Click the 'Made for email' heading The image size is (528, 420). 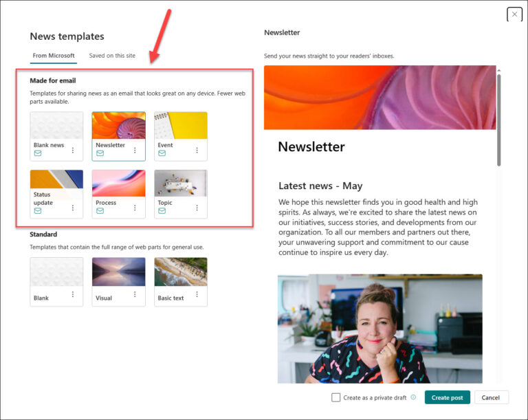[x=52, y=80]
